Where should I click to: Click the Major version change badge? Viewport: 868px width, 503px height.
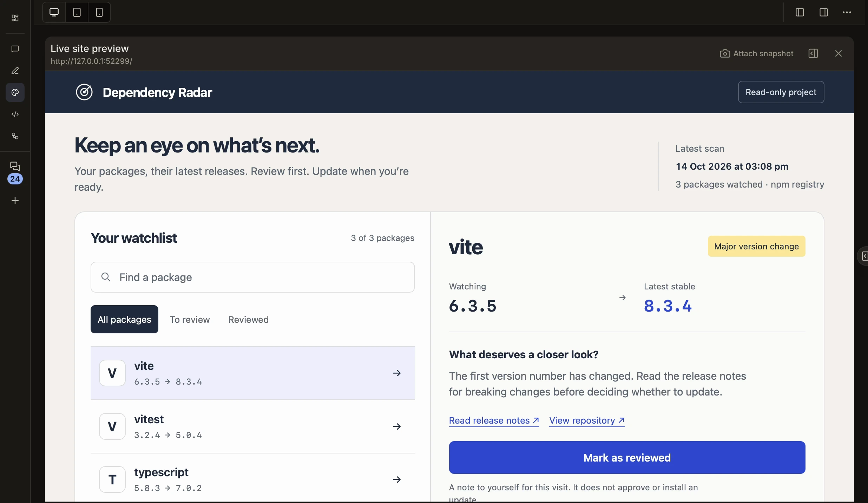pyautogui.click(x=756, y=246)
